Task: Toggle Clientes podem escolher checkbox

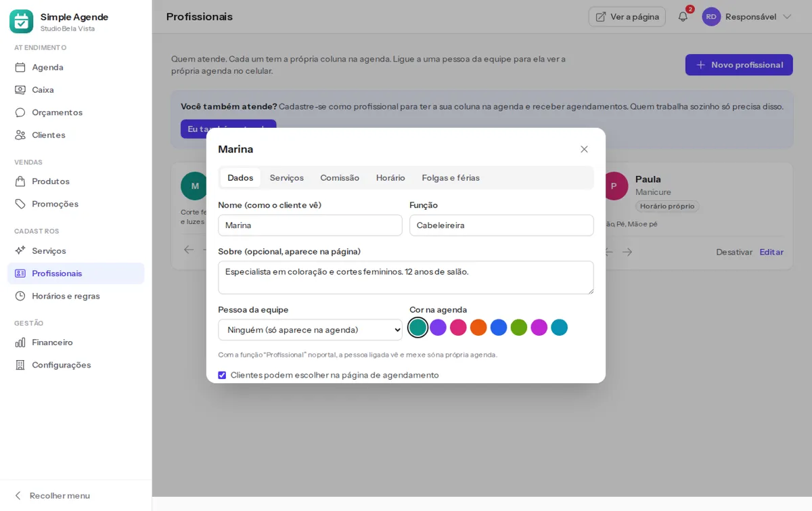Action: [222, 375]
